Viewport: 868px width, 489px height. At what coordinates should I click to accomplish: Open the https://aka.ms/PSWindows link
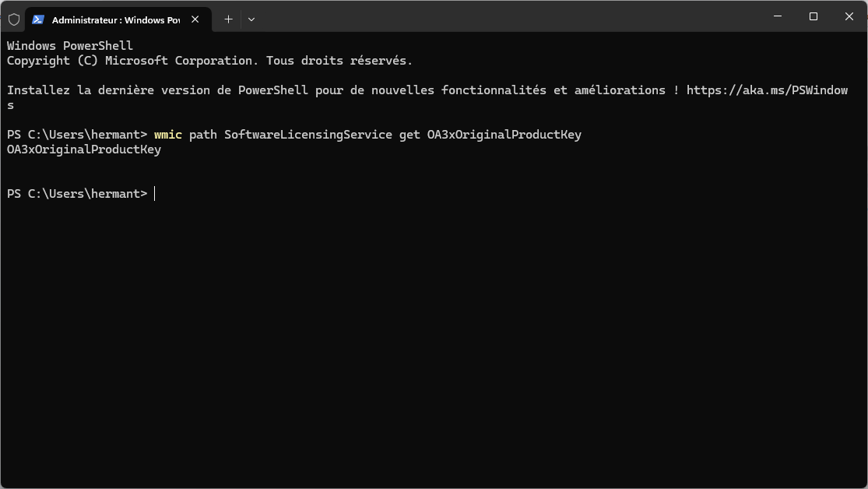coord(766,90)
